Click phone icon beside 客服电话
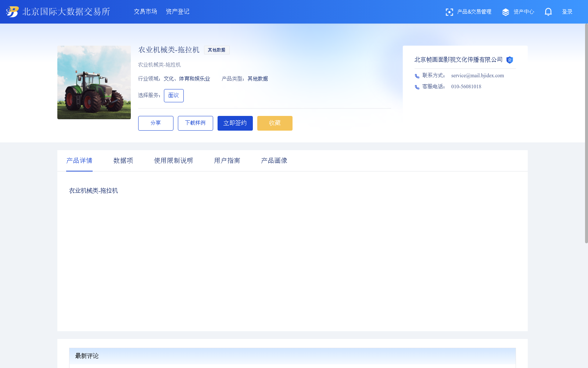The image size is (588, 368). pyautogui.click(x=417, y=87)
